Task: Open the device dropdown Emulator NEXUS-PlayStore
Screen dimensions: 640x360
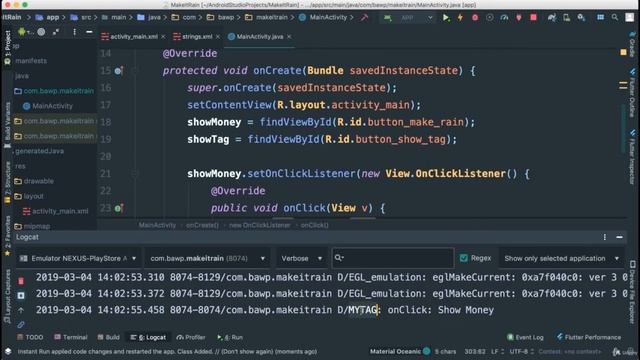Action: (x=79, y=258)
